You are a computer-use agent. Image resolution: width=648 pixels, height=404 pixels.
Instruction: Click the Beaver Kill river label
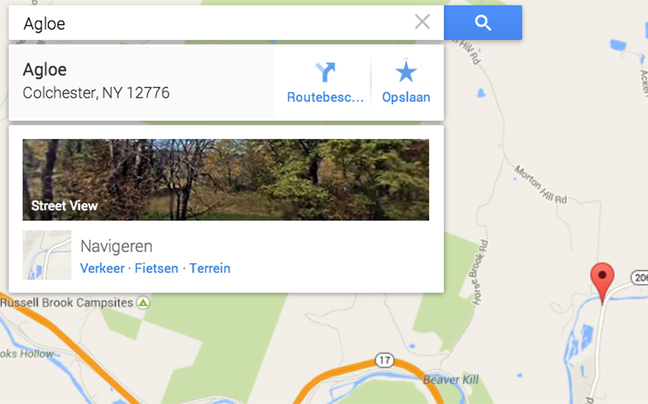[450, 380]
